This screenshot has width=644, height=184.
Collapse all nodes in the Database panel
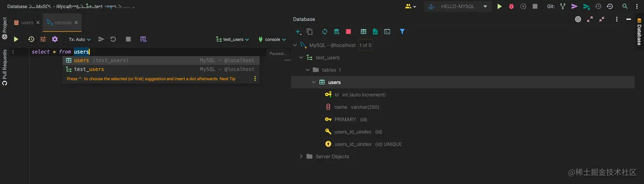[602, 19]
